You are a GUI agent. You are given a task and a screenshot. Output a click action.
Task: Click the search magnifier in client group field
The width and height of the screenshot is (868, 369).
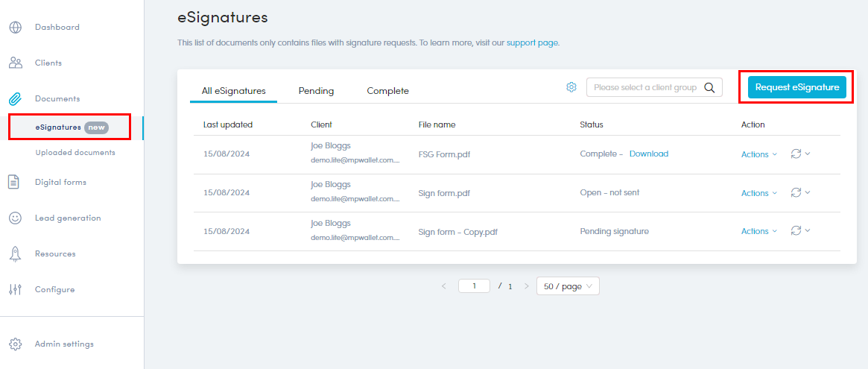click(x=709, y=87)
